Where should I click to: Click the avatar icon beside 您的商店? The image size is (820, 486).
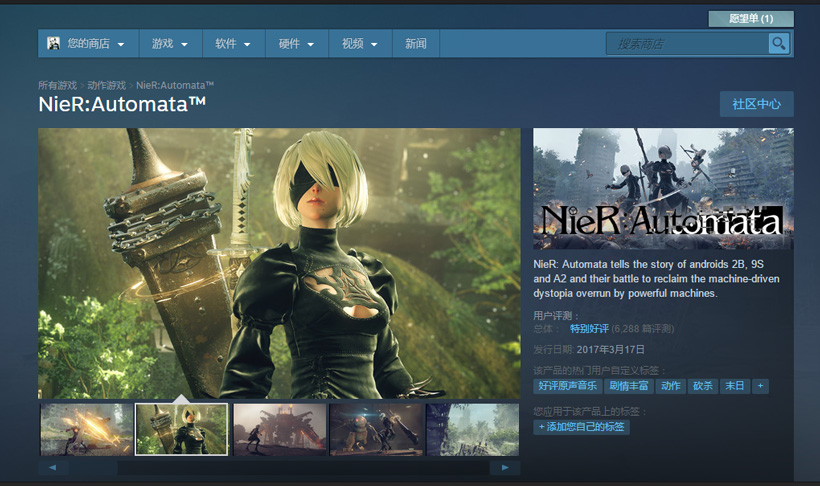(x=53, y=43)
